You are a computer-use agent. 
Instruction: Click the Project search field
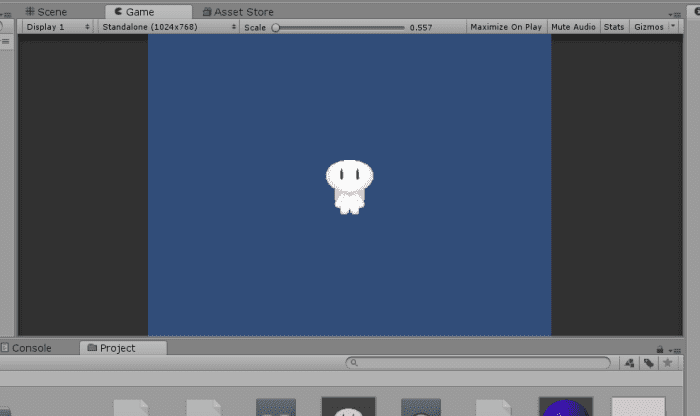click(478, 363)
